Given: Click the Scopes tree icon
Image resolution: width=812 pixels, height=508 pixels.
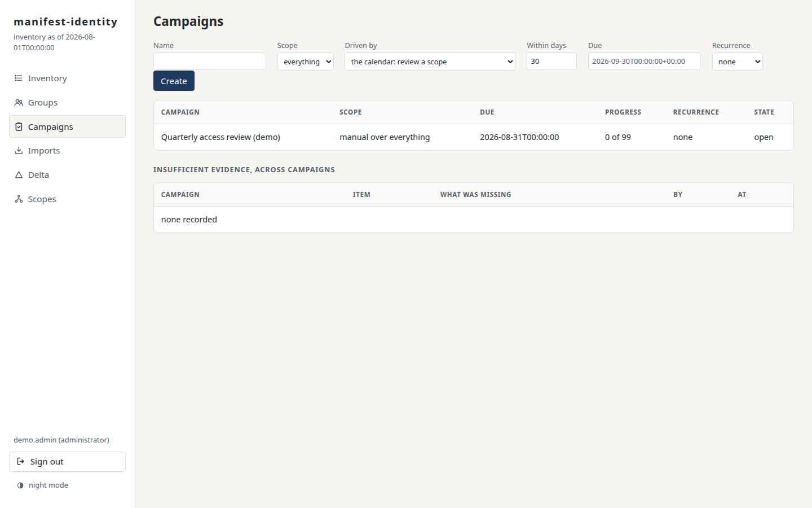Looking at the screenshot, I should (x=19, y=199).
